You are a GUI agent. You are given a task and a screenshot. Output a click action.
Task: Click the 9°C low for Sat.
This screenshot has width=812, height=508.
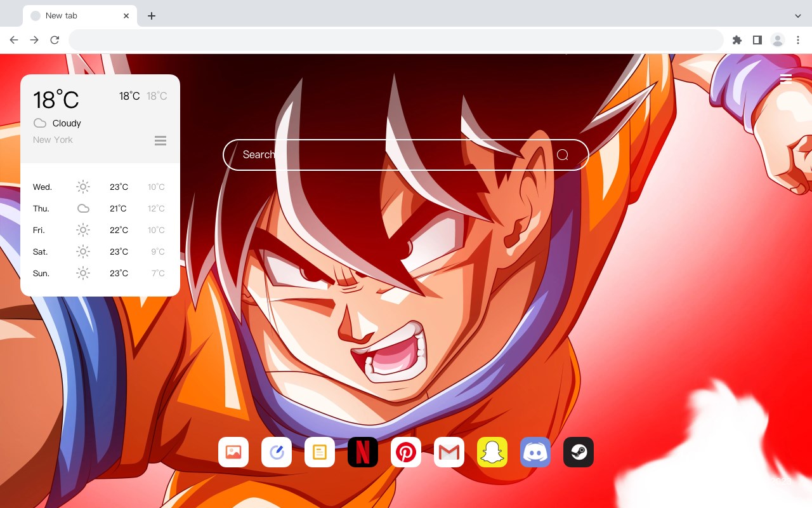[158, 251]
